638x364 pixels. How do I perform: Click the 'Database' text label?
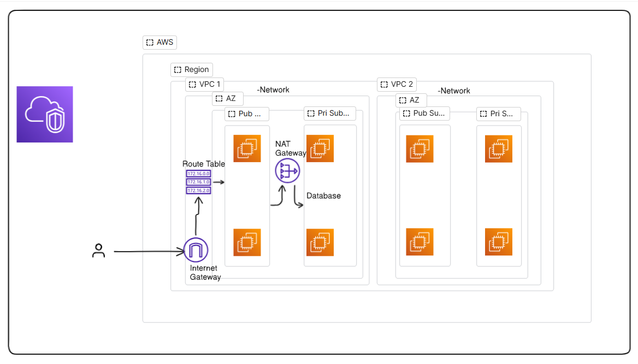click(x=323, y=195)
